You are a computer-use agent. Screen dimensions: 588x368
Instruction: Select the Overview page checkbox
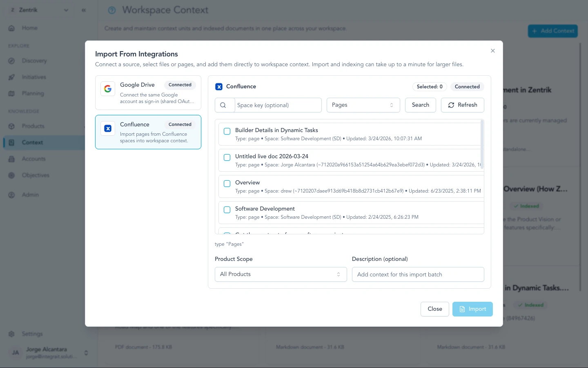227,184
